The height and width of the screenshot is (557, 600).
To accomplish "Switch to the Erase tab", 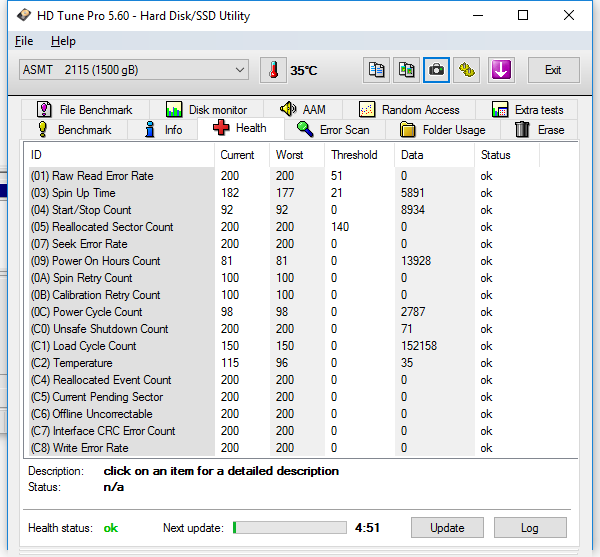I will pos(540,130).
